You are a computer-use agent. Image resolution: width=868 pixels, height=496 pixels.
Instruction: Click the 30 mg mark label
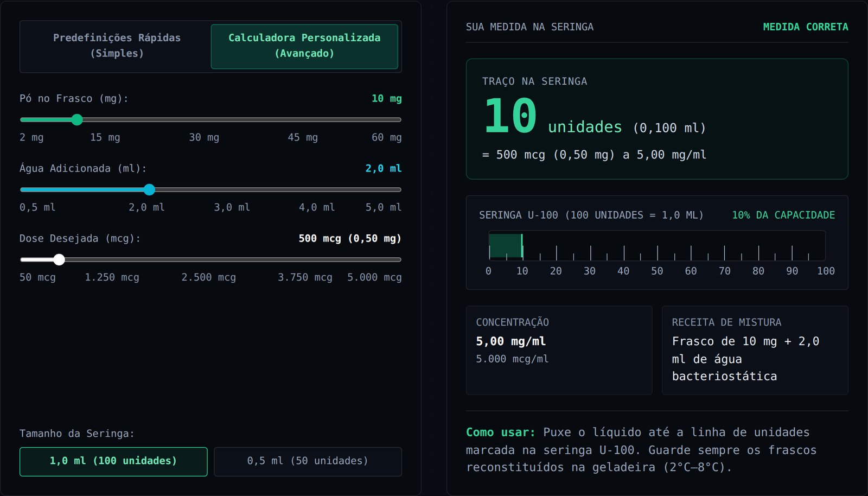(x=204, y=137)
